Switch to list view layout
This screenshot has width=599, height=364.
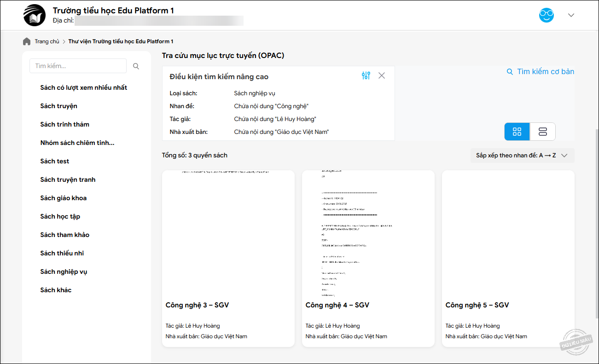pos(542,132)
